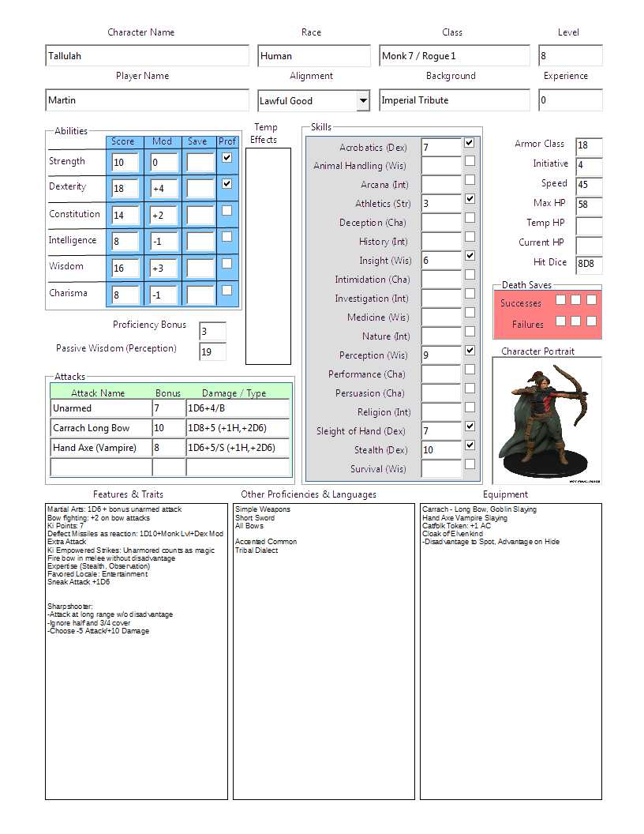Viewport: 644px width, 834px height.
Task: Click the Perception skill value field
Action: 441,355
